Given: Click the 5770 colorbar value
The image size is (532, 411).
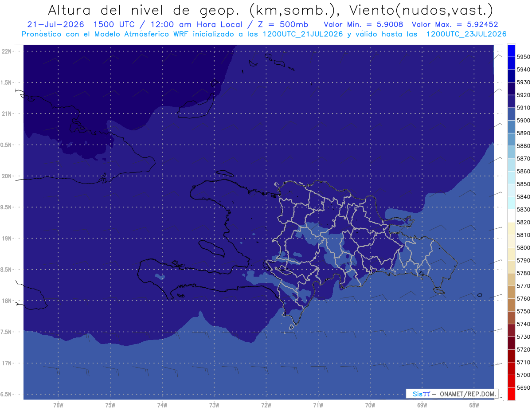Looking at the screenshot, I should click(524, 286).
